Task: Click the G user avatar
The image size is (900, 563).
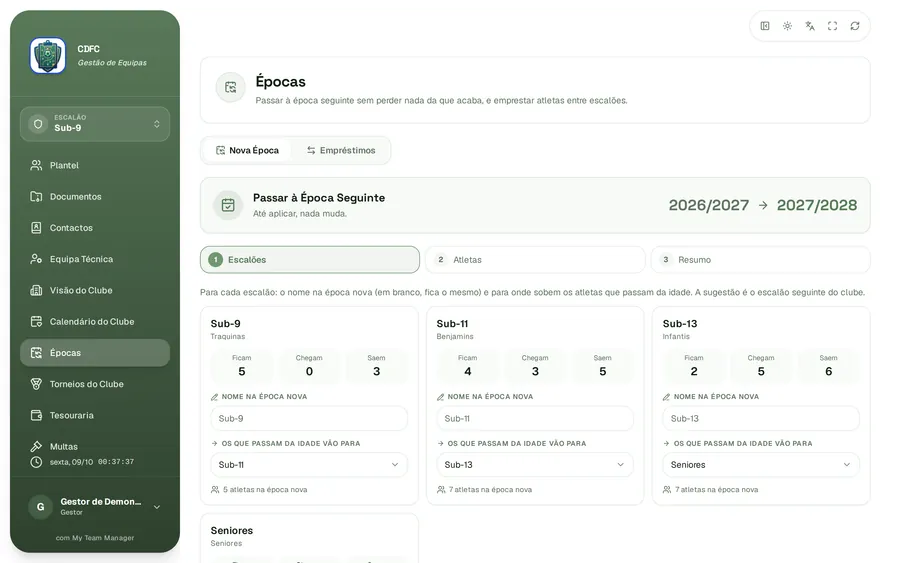Action: 40,507
